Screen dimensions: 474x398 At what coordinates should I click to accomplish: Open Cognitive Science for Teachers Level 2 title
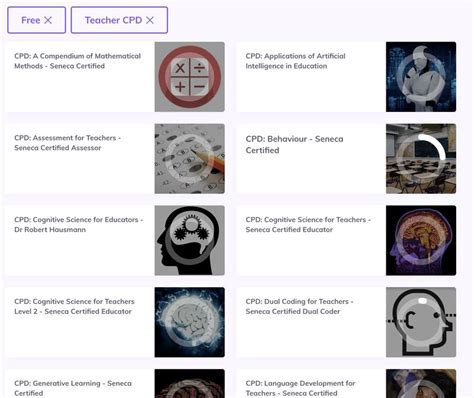74,306
